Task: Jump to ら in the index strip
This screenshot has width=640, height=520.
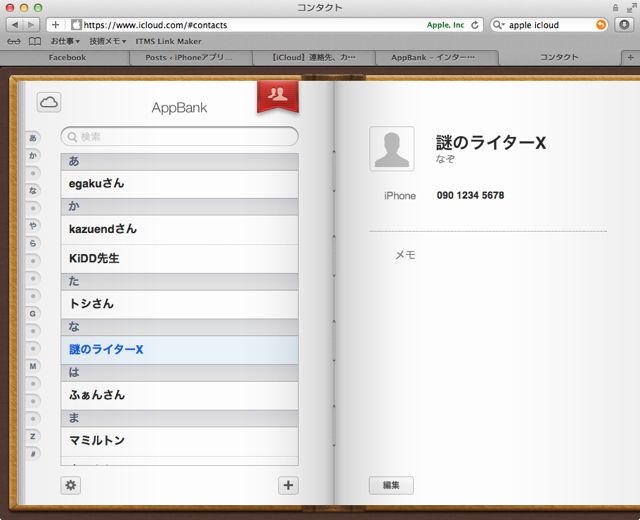Action: click(x=33, y=243)
